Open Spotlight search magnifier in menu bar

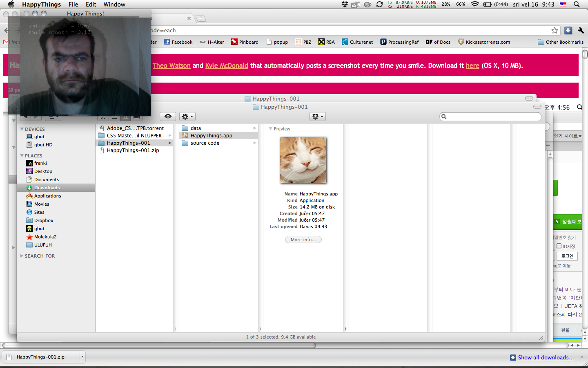[x=577, y=4]
